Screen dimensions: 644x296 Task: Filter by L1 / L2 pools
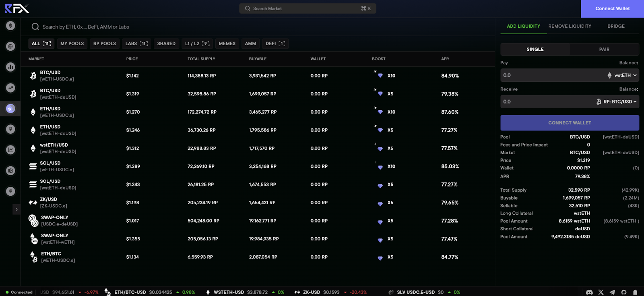[197, 43]
